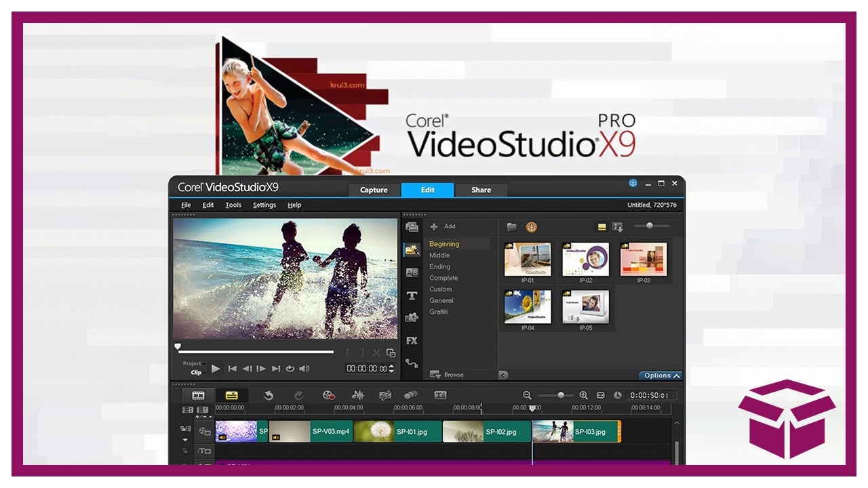
Task: Open the Sound Mixer tool
Action: pyautogui.click(x=357, y=395)
